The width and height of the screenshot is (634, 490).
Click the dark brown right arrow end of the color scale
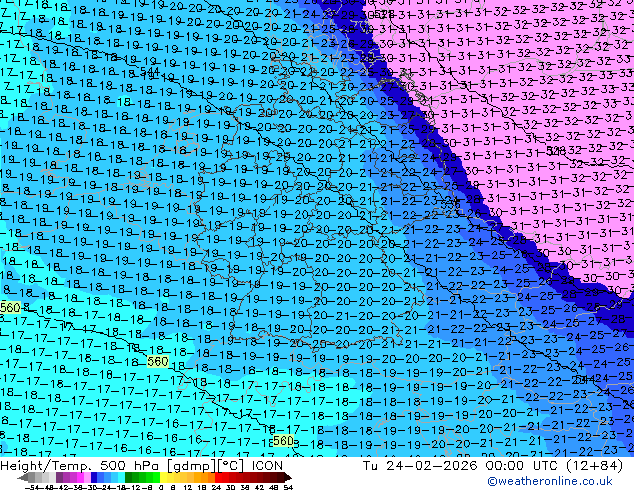tap(288, 478)
